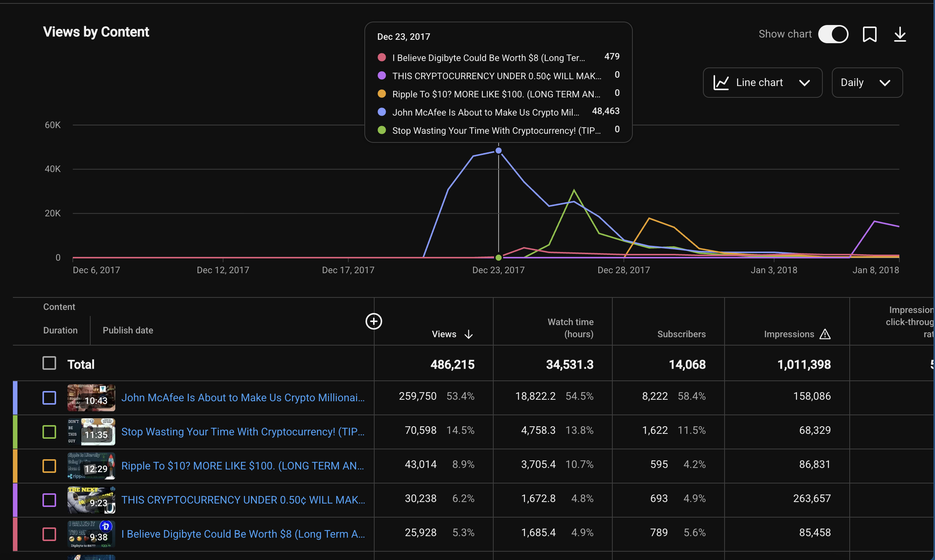This screenshot has height=560, width=935.
Task: Select the Duration column tab
Action: (x=60, y=330)
